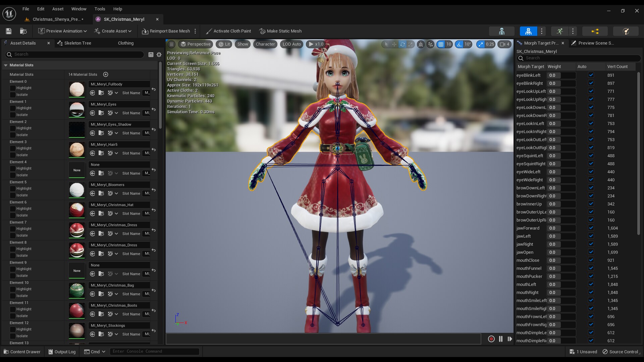Check Isolate for Element 1 material
This screenshot has height=362, width=644.
tap(12, 115)
